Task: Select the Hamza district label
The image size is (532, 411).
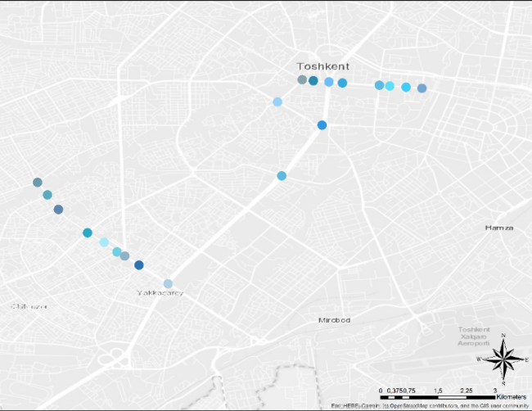Action: click(x=498, y=227)
